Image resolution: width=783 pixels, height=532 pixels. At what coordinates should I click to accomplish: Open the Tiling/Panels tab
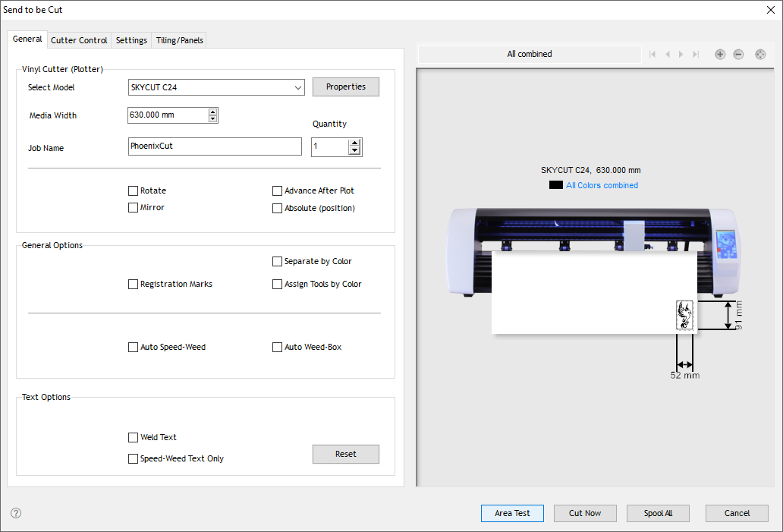click(x=180, y=40)
